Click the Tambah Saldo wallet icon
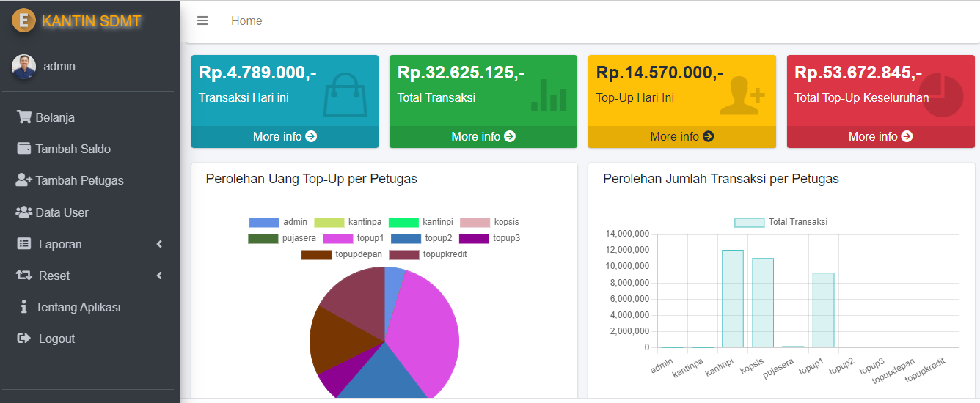The width and height of the screenshot is (980, 403). [24, 149]
